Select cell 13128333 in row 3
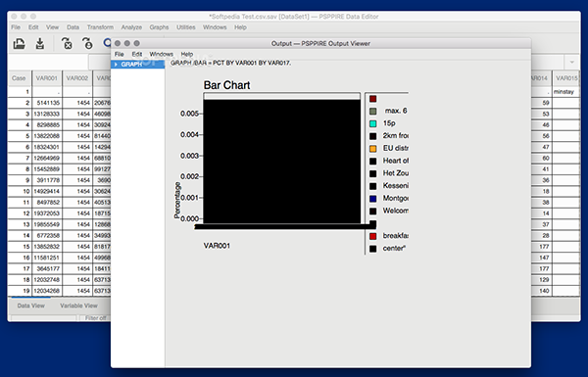The width and height of the screenshot is (588, 377). [47, 114]
